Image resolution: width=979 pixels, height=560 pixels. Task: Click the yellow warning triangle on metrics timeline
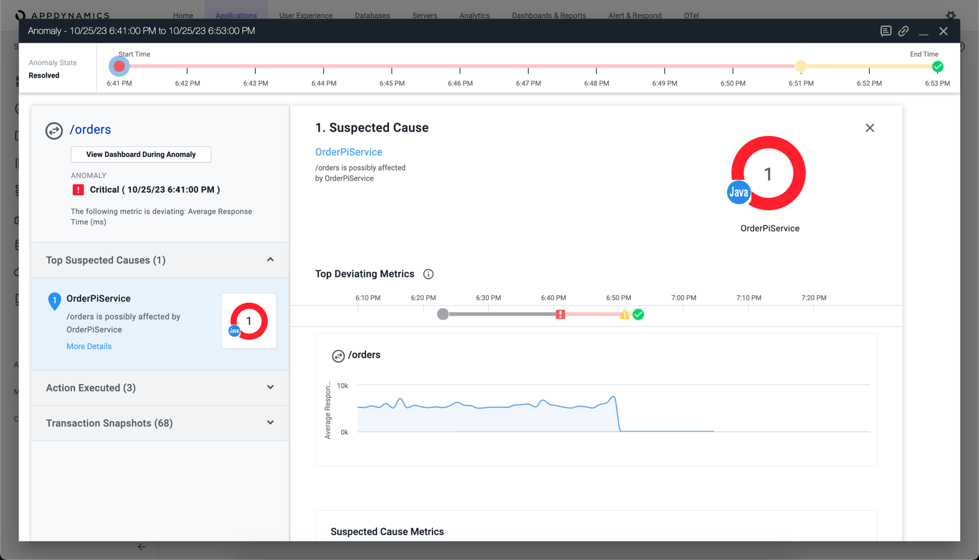point(624,314)
